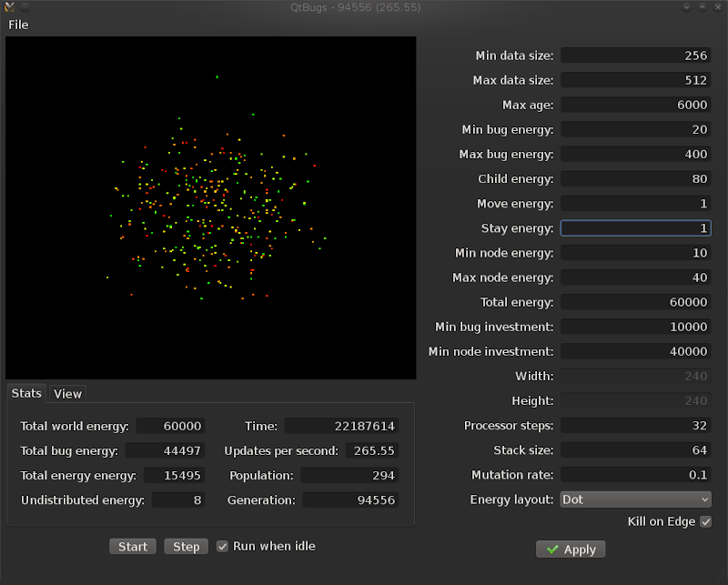This screenshot has width=728, height=585.
Task: Click the Stay energy input field
Action: (x=635, y=228)
